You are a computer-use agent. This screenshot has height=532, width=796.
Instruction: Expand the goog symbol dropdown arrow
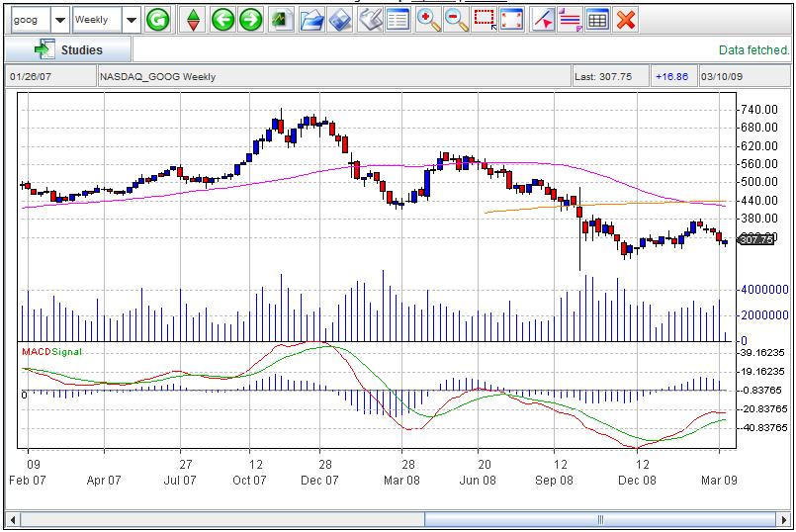[59, 20]
